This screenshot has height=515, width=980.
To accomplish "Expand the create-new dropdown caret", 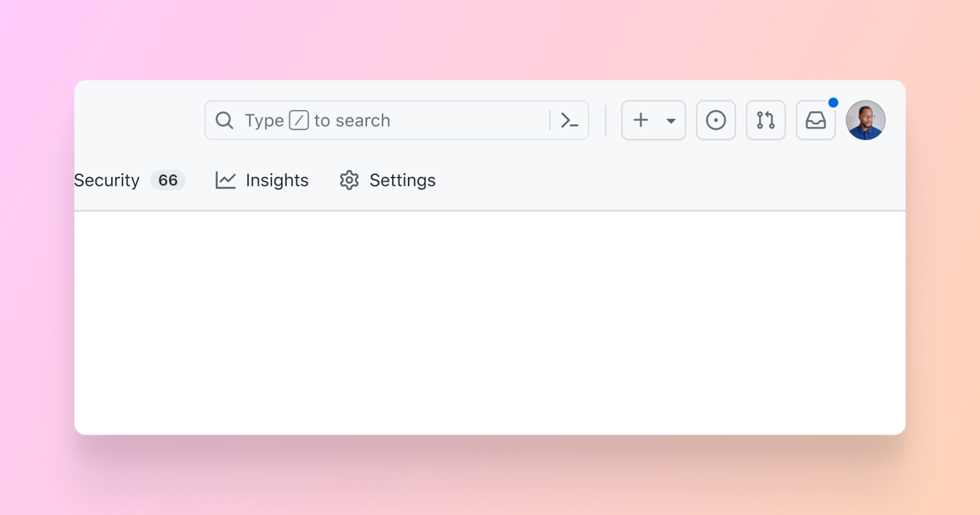I will coord(669,120).
